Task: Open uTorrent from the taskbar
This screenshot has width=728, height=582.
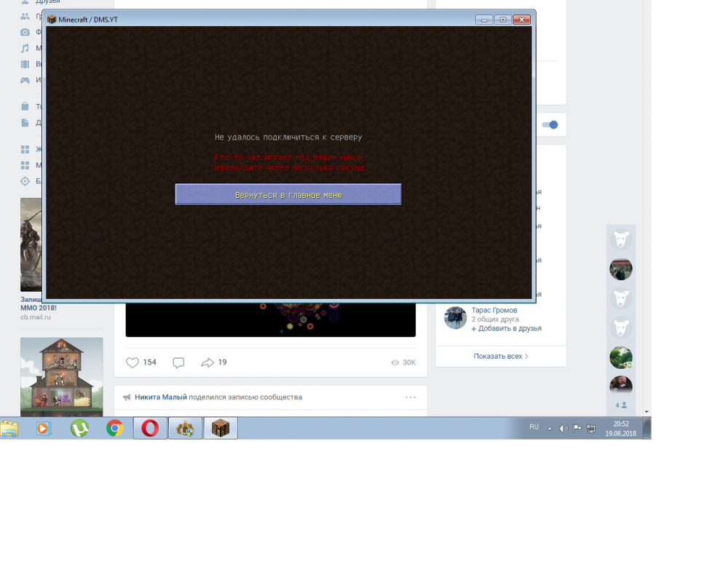Action: pos(79,428)
